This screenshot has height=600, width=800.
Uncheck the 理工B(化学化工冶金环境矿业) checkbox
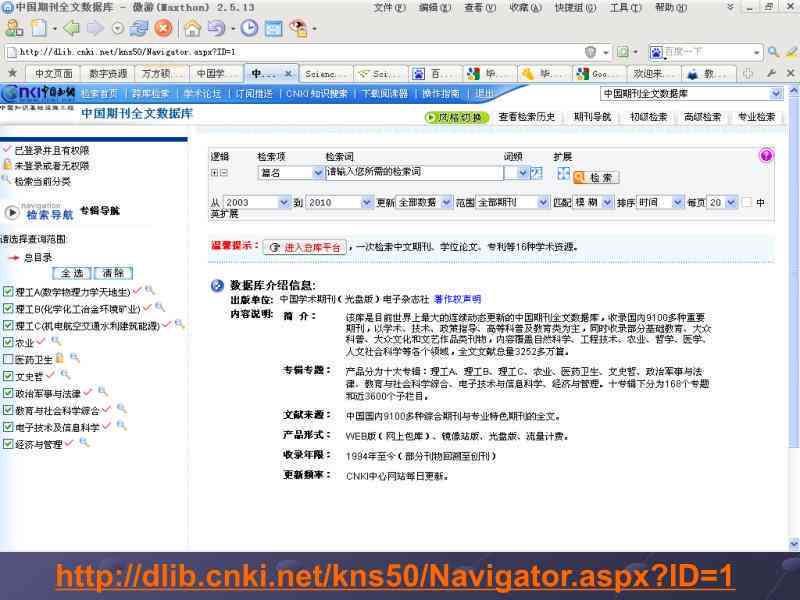(x=8, y=308)
